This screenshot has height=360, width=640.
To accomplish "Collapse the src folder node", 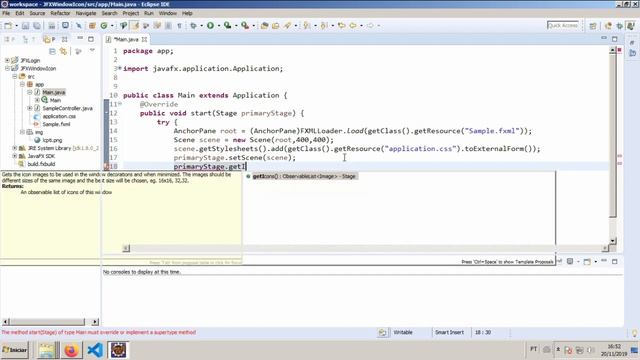I will 15,76.
